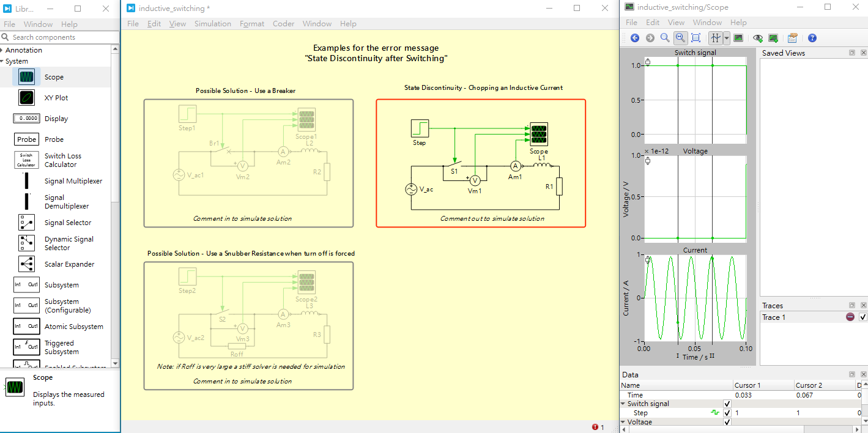This screenshot has height=433, width=868.
Task: Open the View menu in Scope window
Action: 676,23
